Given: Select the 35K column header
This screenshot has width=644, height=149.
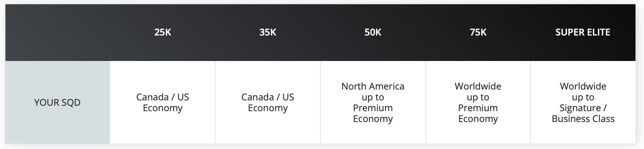Looking at the screenshot, I should (268, 32).
